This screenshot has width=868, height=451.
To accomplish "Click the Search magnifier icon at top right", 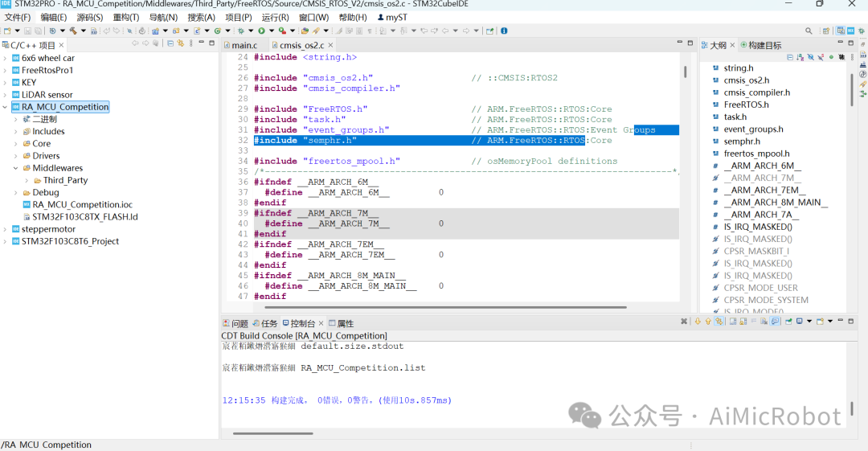I will coord(809,31).
